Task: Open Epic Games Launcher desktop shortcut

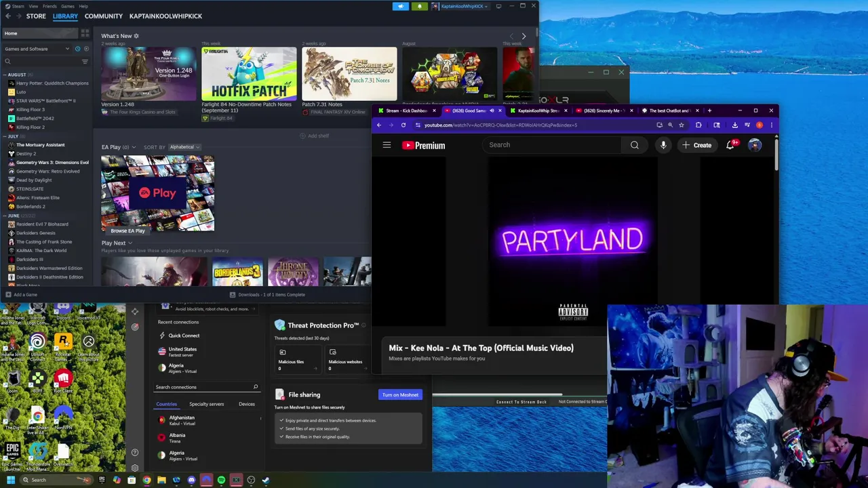Action: click(x=12, y=455)
